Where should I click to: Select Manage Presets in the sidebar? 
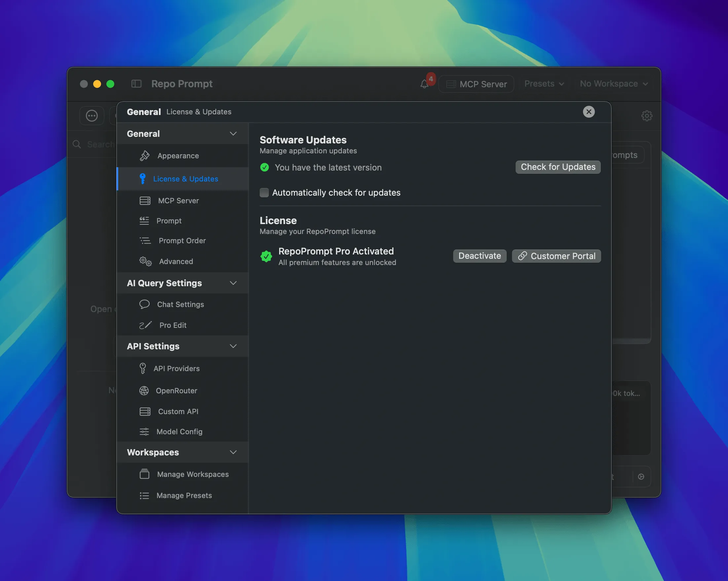(184, 495)
